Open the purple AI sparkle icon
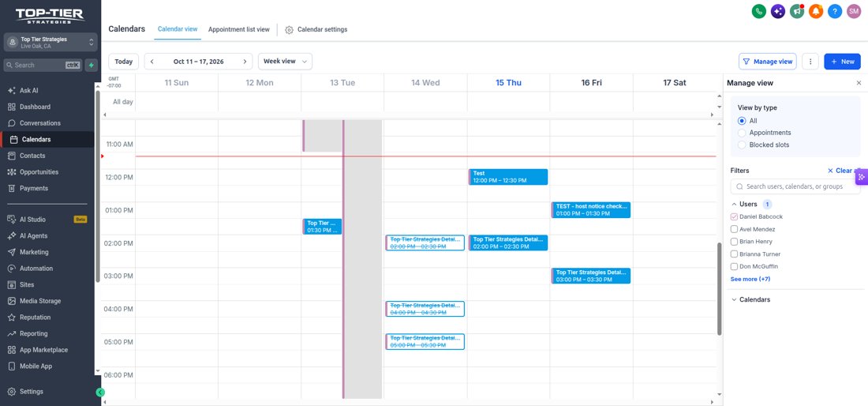This screenshot has width=868, height=406. point(778,11)
